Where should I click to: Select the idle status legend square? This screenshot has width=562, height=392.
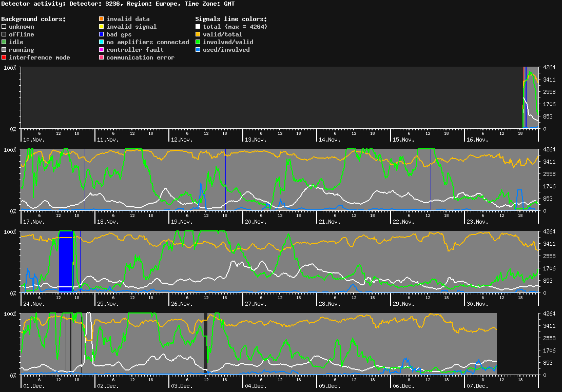click(3, 42)
